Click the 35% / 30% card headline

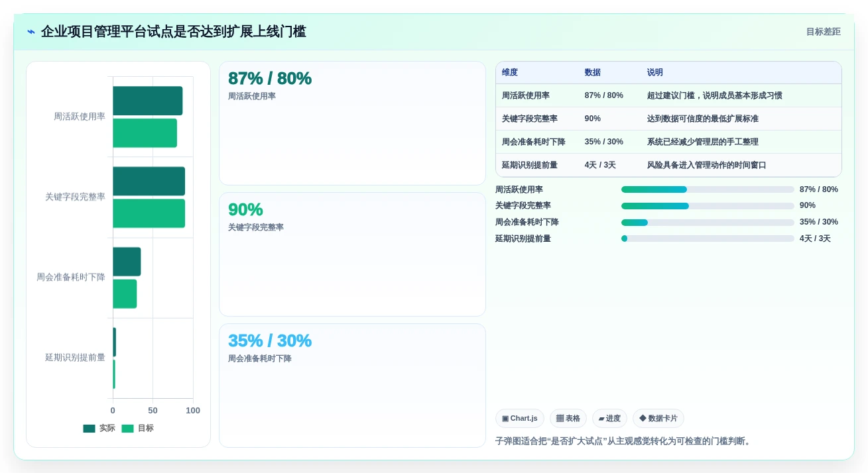point(270,341)
